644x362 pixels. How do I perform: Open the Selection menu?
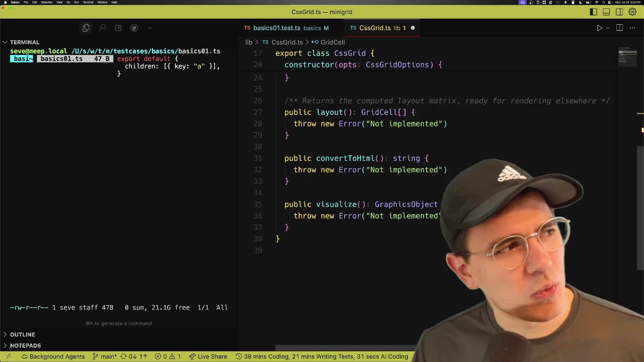pyautogui.click(x=47, y=2)
